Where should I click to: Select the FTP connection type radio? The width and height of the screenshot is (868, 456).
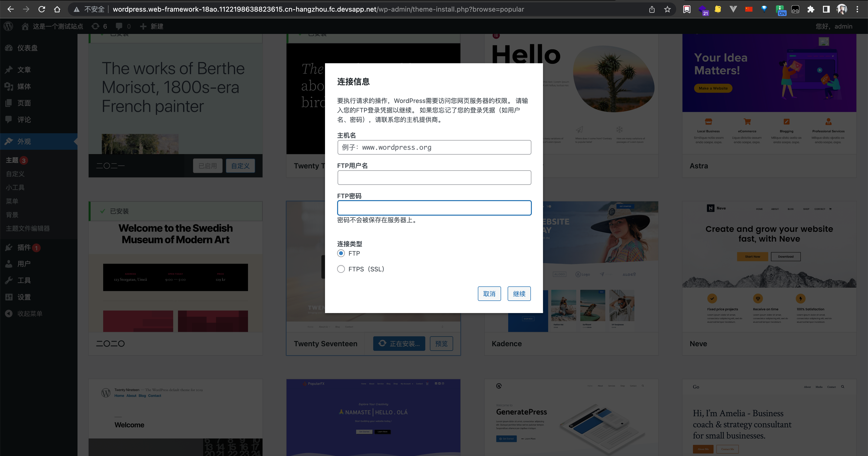point(341,253)
